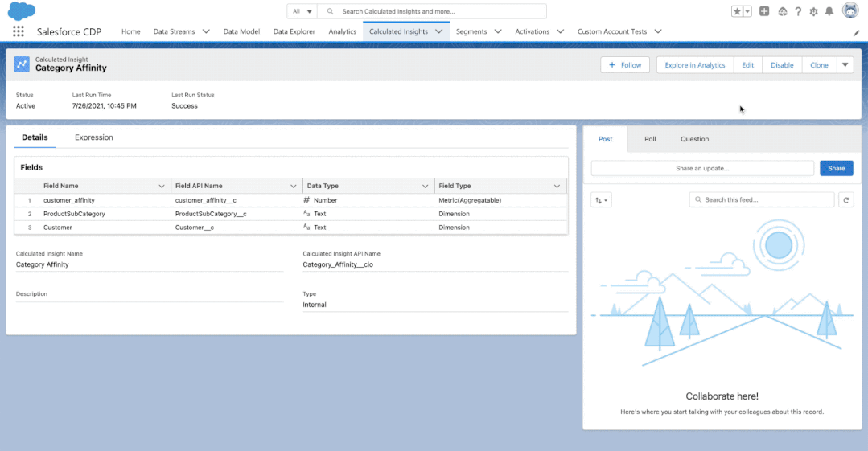Image resolution: width=868 pixels, height=451 pixels.
Task: Expand the Field Name column menu
Action: pyautogui.click(x=162, y=186)
